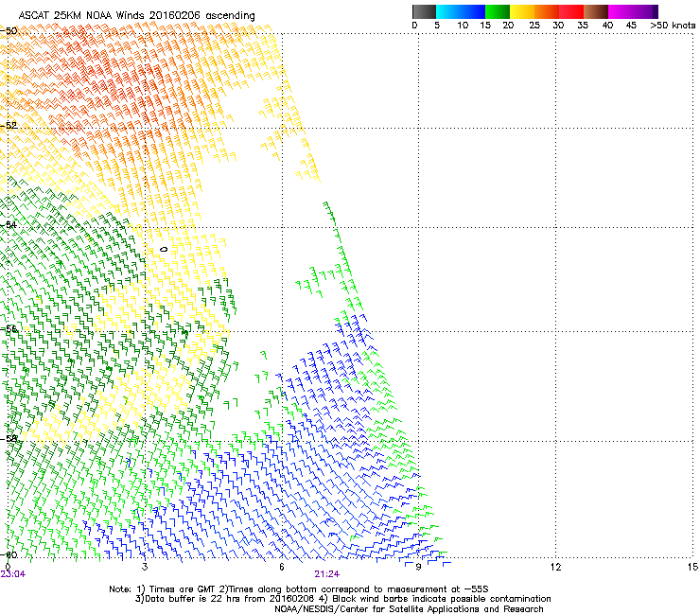Click the gray 0-5 knots color segment
Viewport: 700px width, 615px height.
coord(424,11)
